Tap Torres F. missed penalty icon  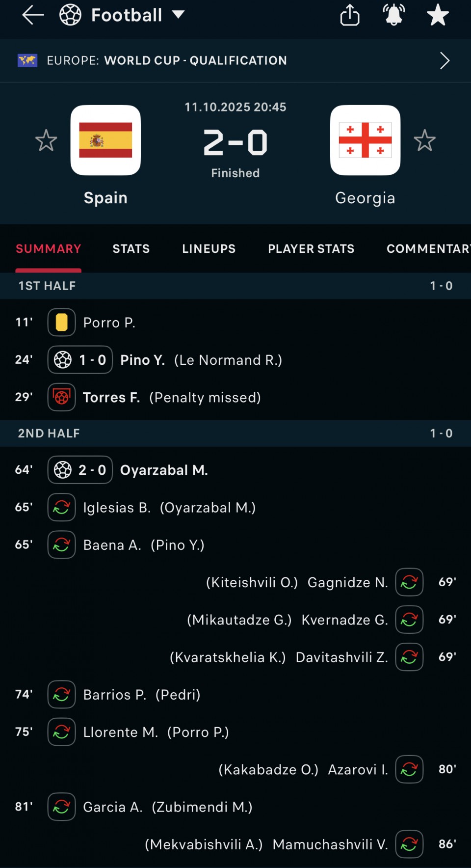coord(61,397)
